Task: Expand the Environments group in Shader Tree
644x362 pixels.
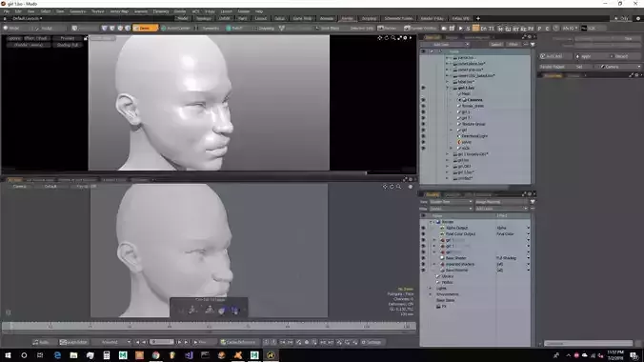Action: 431,294
